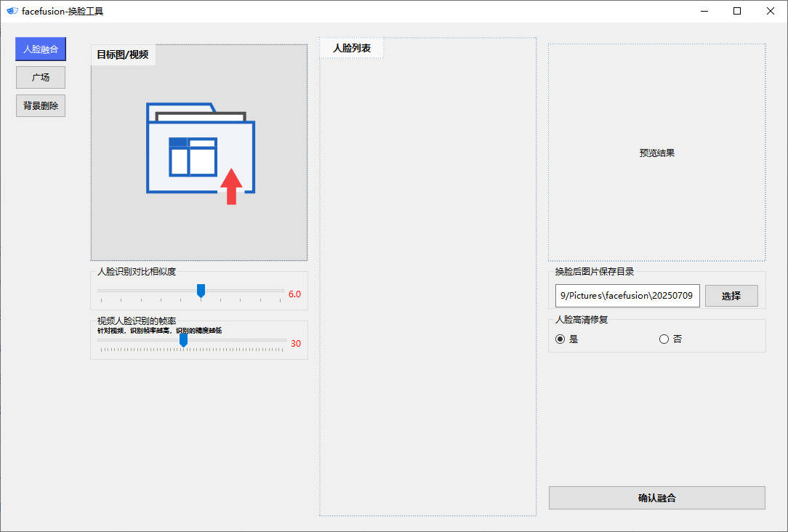The width and height of the screenshot is (788, 532).
Task: Focus the save directory path field
Action: coord(627,295)
